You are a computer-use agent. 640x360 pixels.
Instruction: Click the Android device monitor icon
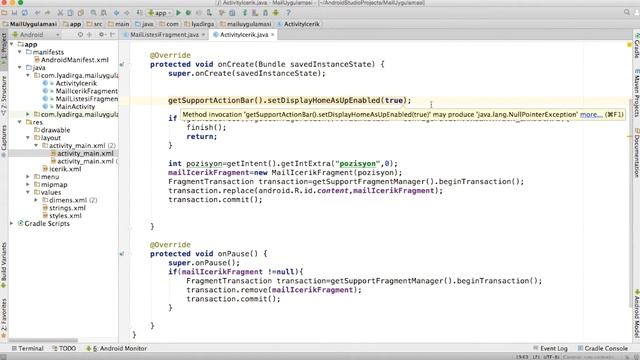[x=276, y=13]
